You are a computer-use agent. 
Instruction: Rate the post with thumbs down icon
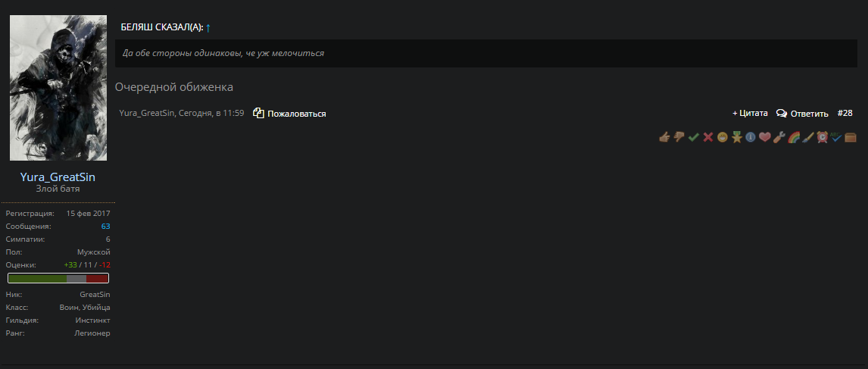pyautogui.click(x=679, y=137)
